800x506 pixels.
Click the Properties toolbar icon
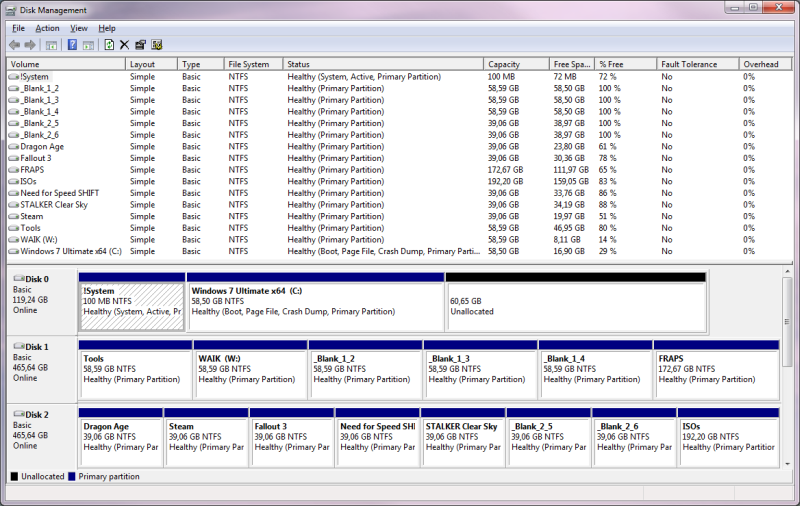coord(140,45)
